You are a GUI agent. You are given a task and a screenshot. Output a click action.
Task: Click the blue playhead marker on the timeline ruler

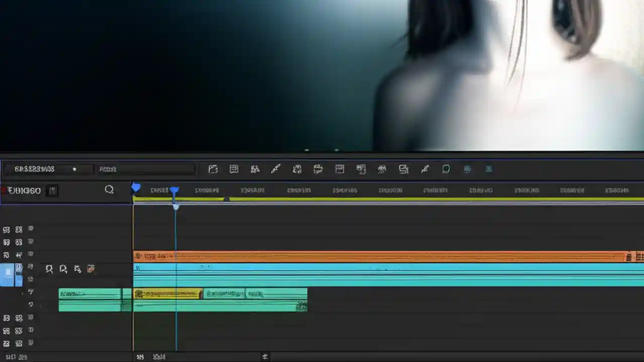pos(175,190)
